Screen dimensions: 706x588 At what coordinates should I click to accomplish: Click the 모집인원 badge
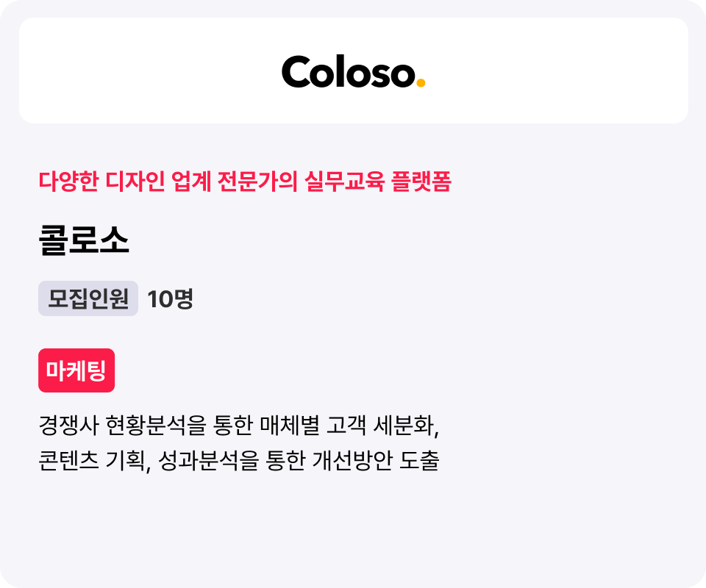click(88, 298)
